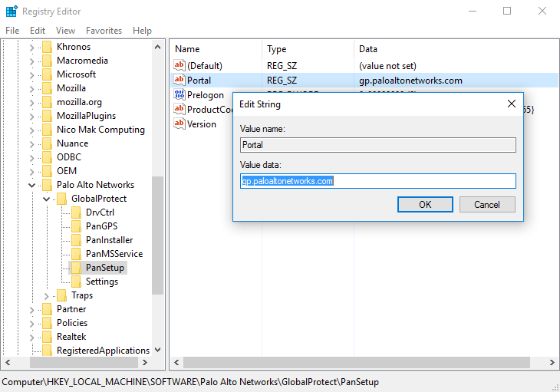Expand the Traps key

click(x=47, y=296)
